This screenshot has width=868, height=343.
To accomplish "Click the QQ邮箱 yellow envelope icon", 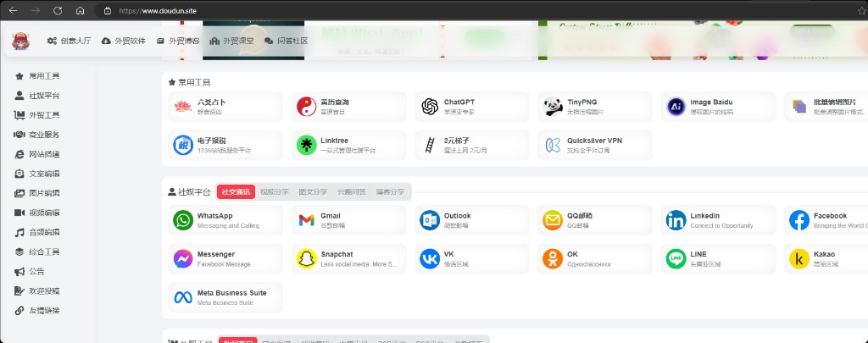I will tap(553, 220).
